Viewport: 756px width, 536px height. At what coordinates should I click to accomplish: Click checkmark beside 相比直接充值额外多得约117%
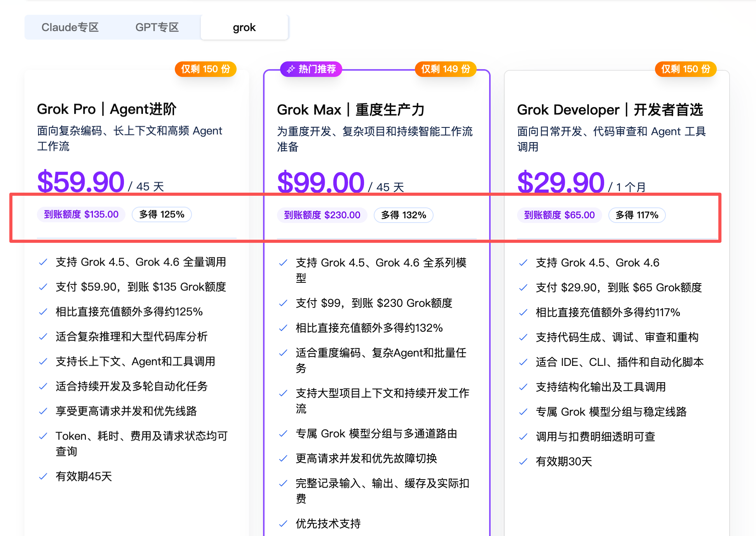coord(523,313)
